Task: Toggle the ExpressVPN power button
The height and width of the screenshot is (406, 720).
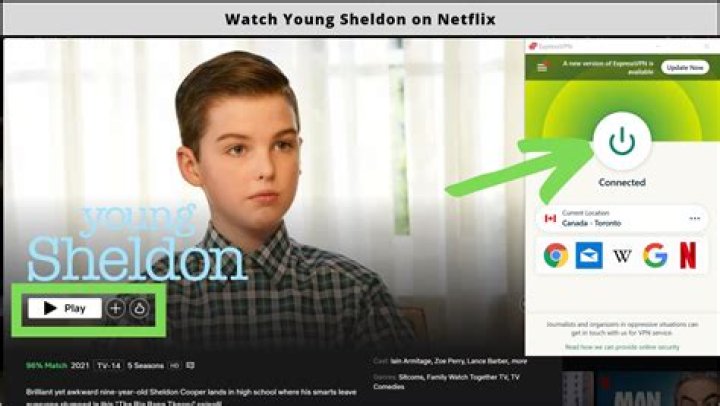Action: coord(622,141)
